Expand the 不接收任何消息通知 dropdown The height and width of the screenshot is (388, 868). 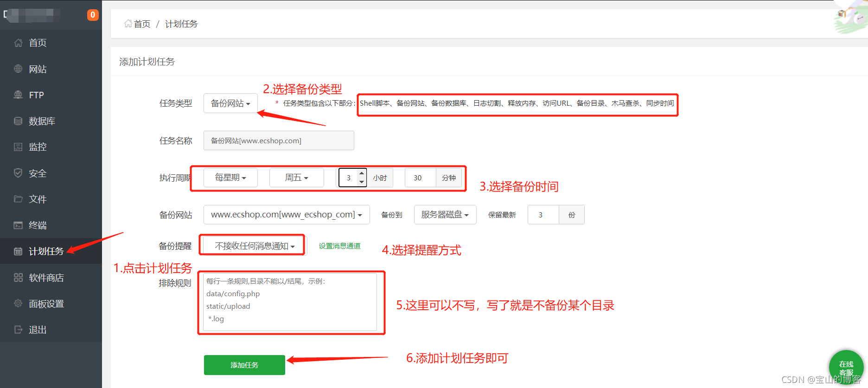point(254,246)
